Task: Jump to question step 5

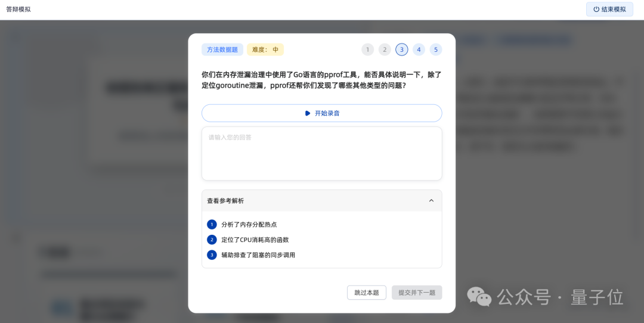Action: click(436, 49)
